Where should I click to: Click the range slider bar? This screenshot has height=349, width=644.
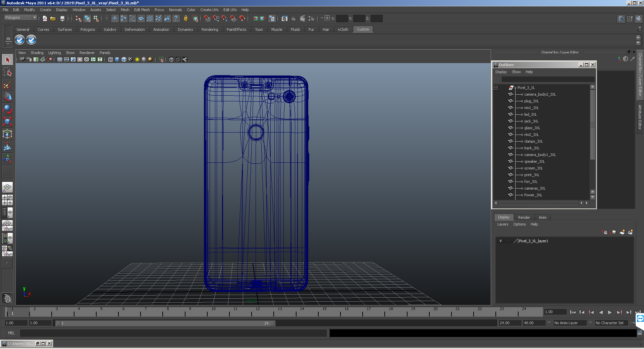pyautogui.click(x=165, y=323)
